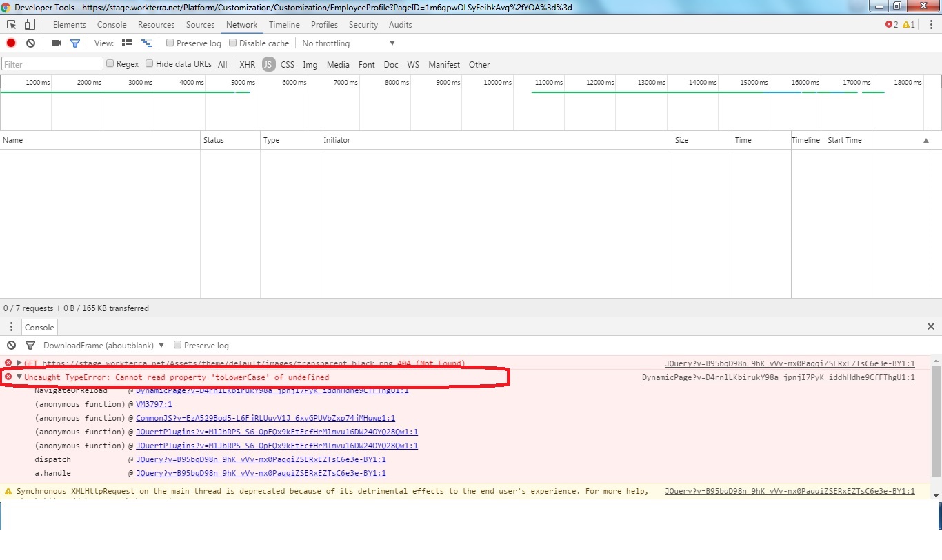Switch to the Sources tab
Image resolution: width=942 pixels, height=560 pixels.
point(200,25)
